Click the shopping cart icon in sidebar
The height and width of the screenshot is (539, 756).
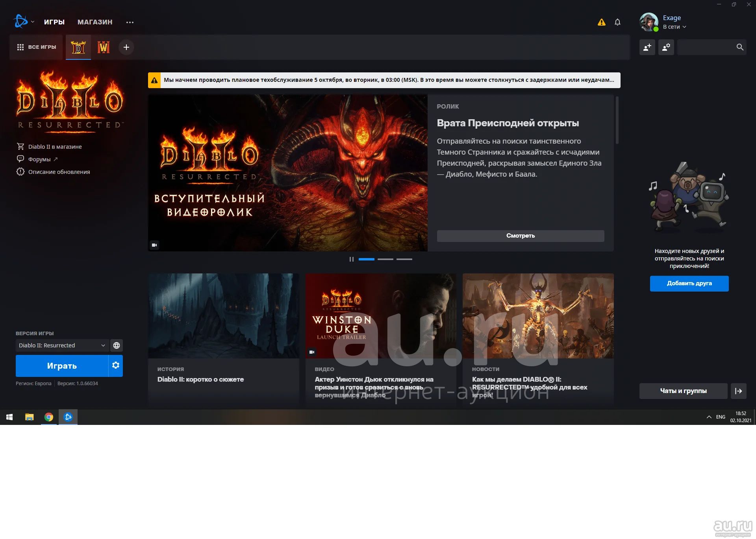tap(20, 146)
